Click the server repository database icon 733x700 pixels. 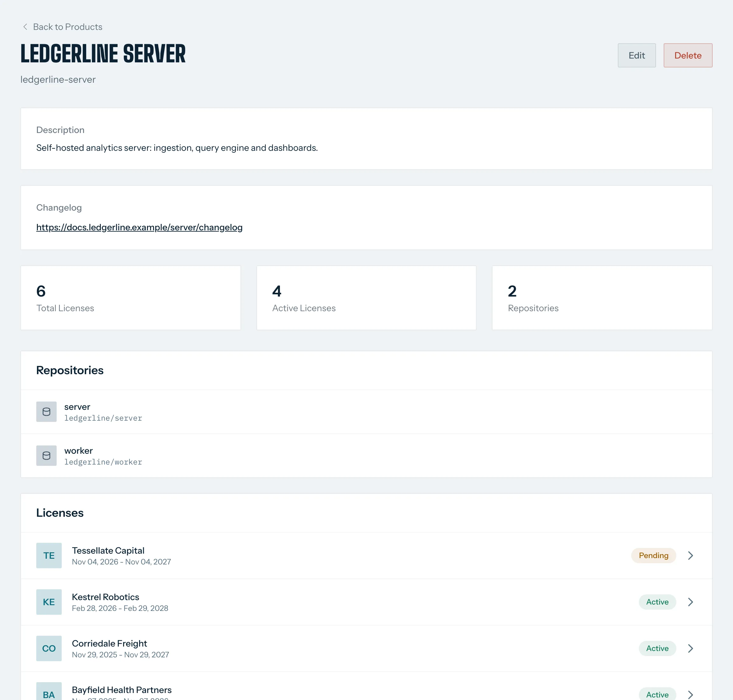point(46,411)
